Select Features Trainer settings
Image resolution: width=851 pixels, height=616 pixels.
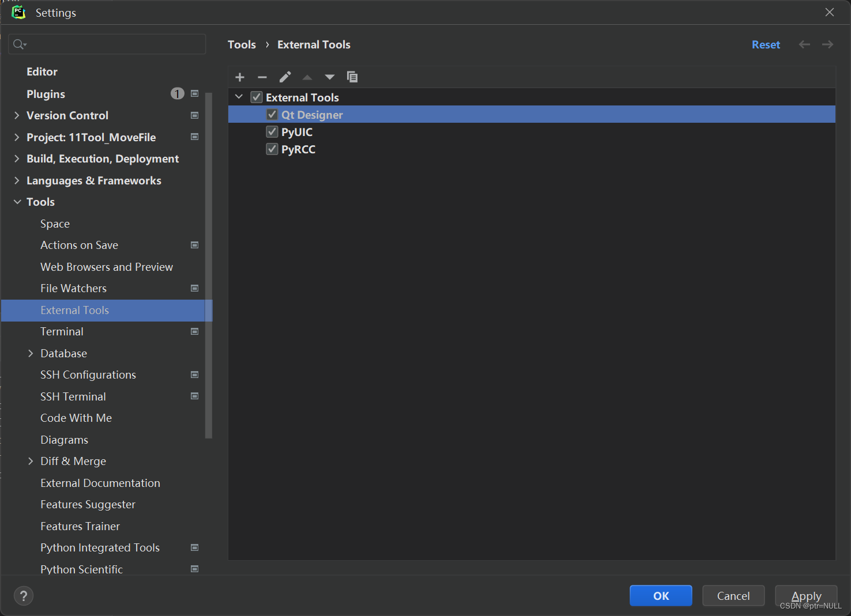(80, 526)
